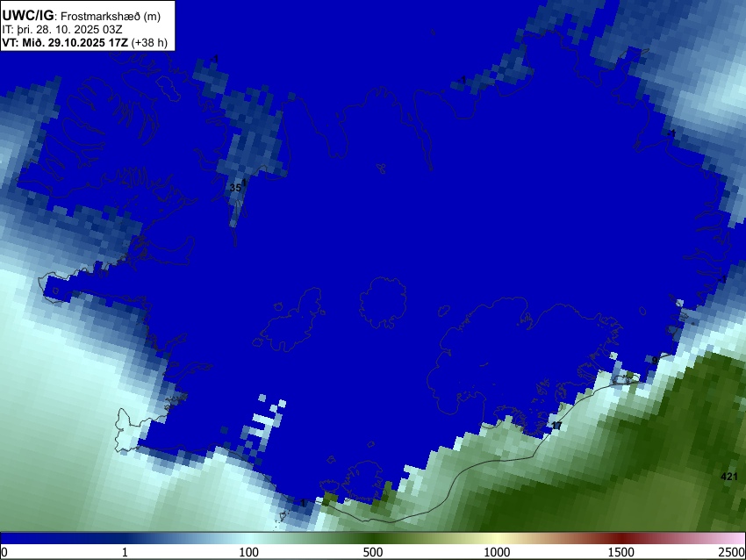Click the '100' label on the color scale
This screenshot has height=560, width=746.
[x=249, y=552]
